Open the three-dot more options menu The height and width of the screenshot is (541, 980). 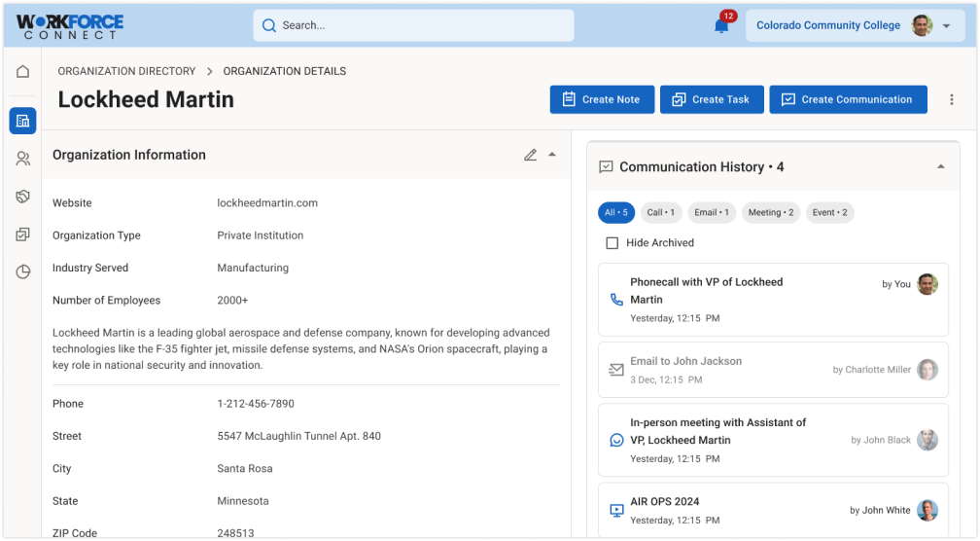click(x=952, y=99)
